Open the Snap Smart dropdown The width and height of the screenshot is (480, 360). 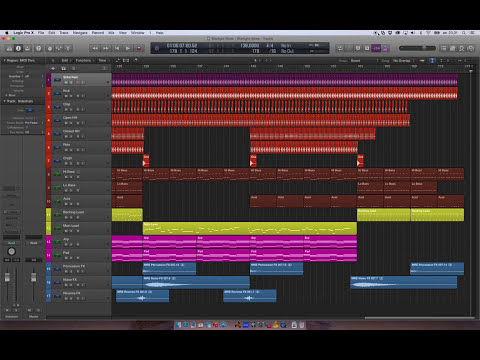pos(363,60)
